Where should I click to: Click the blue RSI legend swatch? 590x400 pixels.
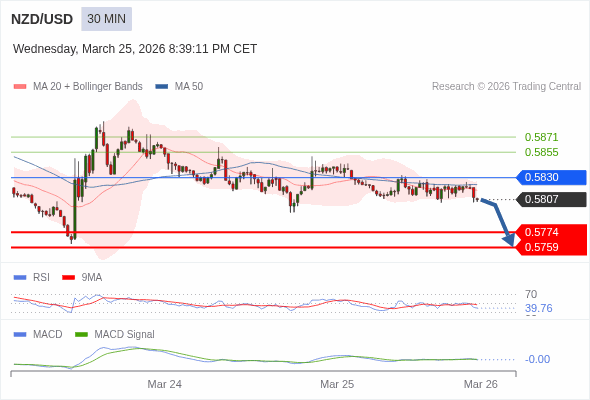pyautogui.click(x=20, y=278)
